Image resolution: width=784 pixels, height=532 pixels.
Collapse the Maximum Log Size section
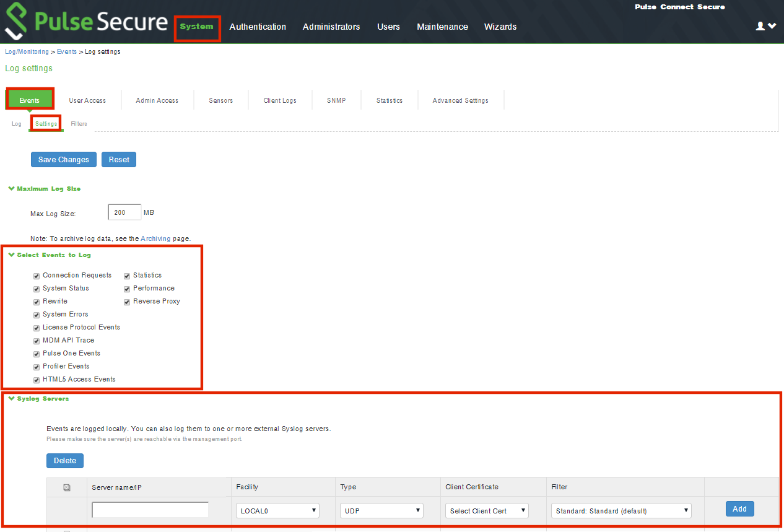click(x=44, y=188)
